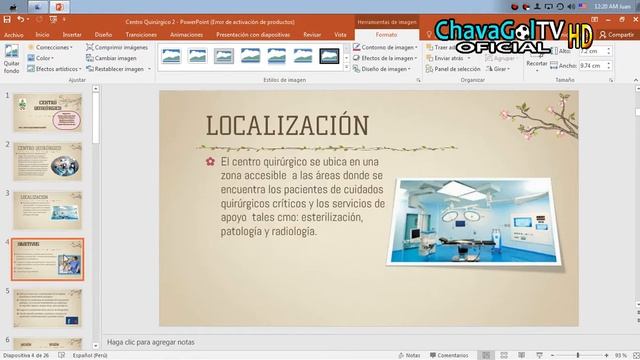Open Contorno de imagen dropdown
Image resolution: width=640 pixels, height=360 pixels.
click(385, 47)
